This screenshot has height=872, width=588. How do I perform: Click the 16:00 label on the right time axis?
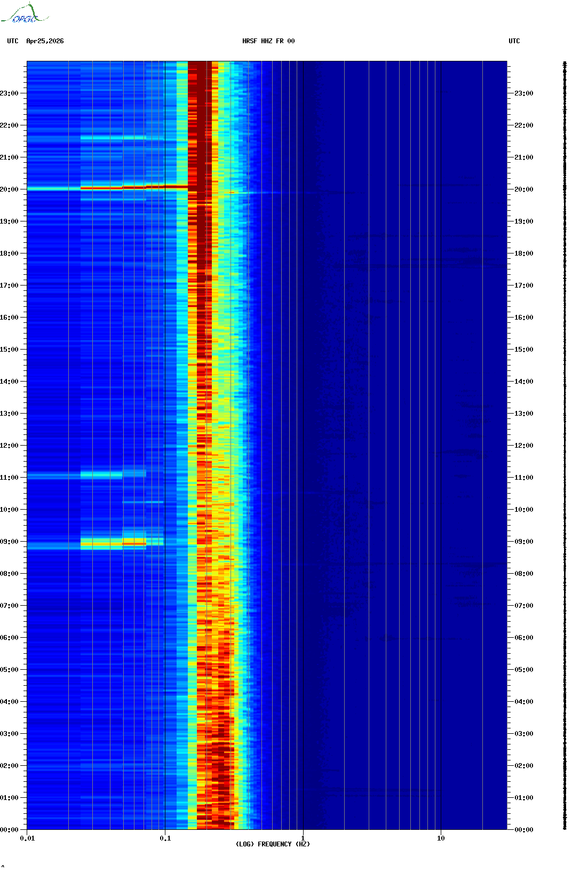coord(524,318)
